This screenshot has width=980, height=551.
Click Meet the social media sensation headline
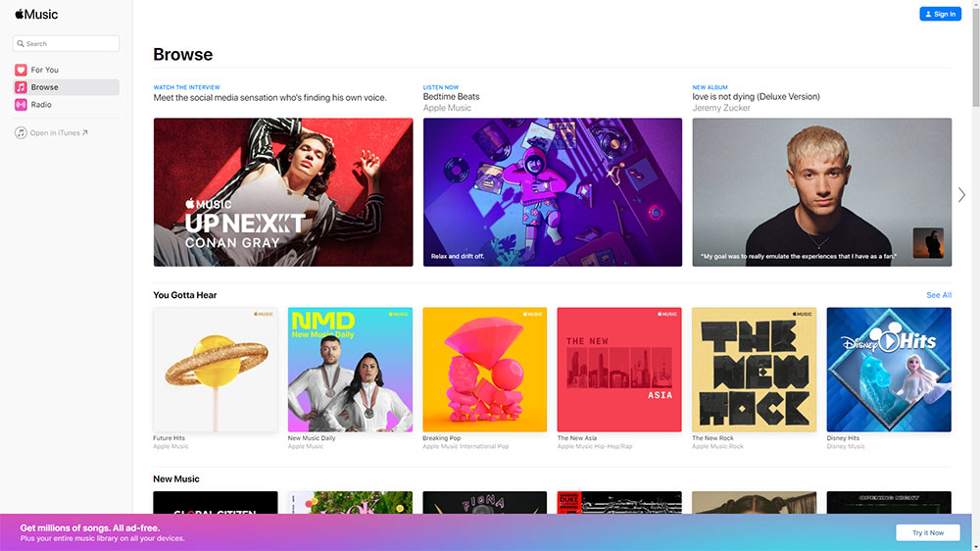[270, 98]
